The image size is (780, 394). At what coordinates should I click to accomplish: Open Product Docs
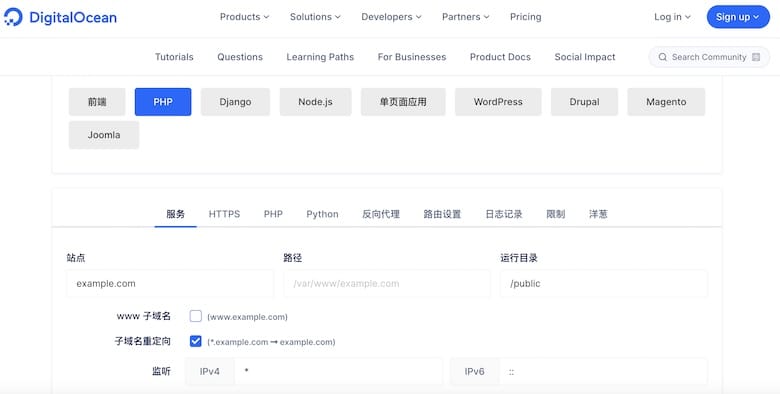pyautogui.click(x=500, y=57)
